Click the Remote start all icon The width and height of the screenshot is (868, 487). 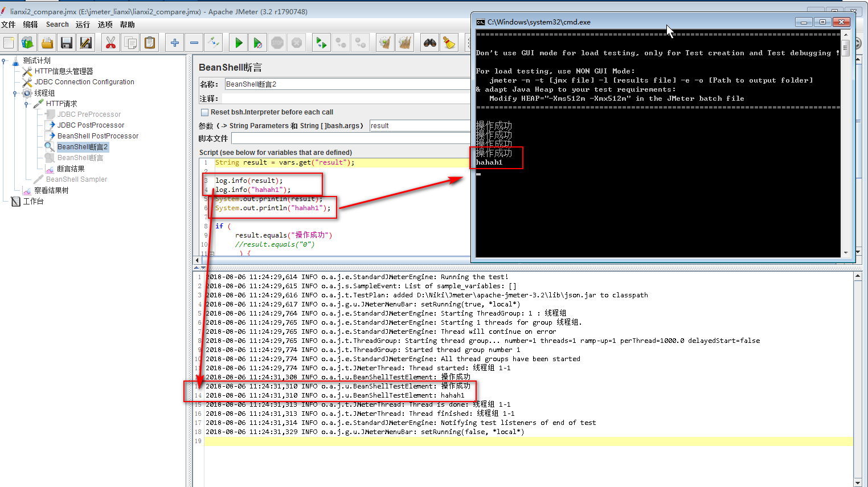coord(322,43)
